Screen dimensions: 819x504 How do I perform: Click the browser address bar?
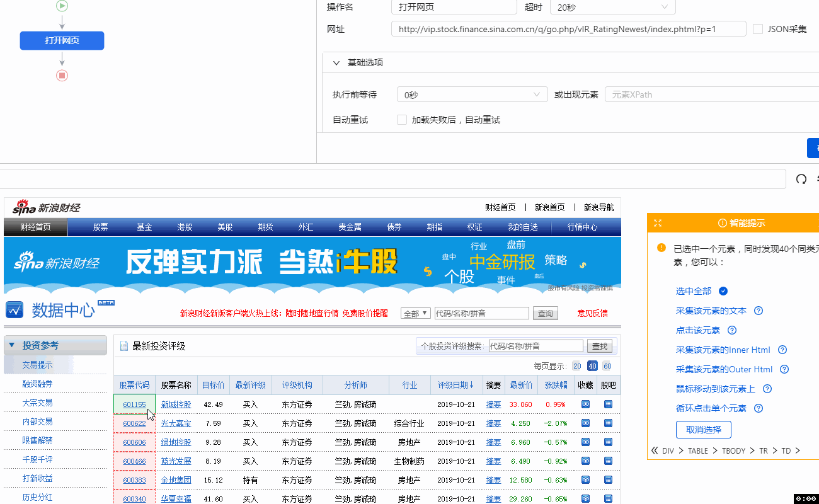tap(393, 179)
